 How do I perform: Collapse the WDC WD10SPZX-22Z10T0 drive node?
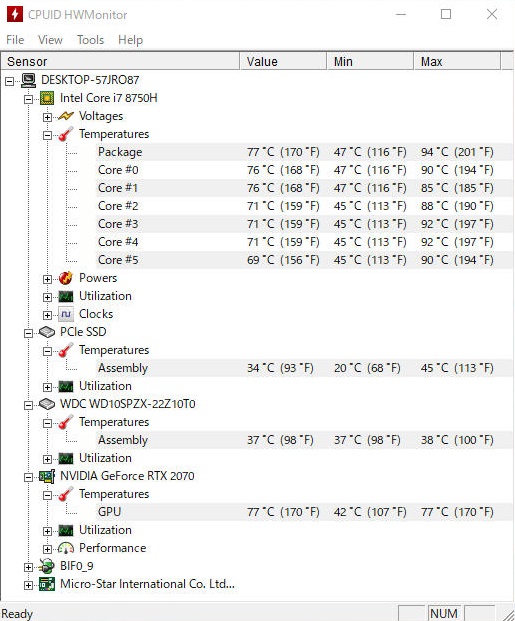[x=28, y=405]
